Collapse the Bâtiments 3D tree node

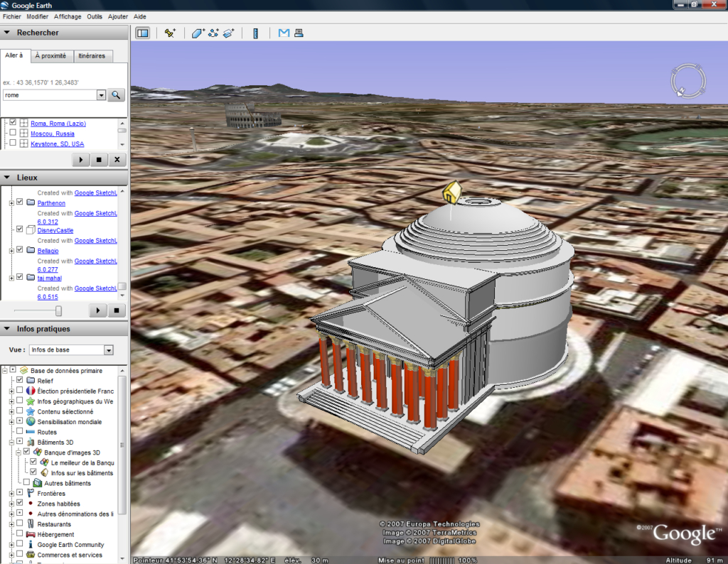11,443
